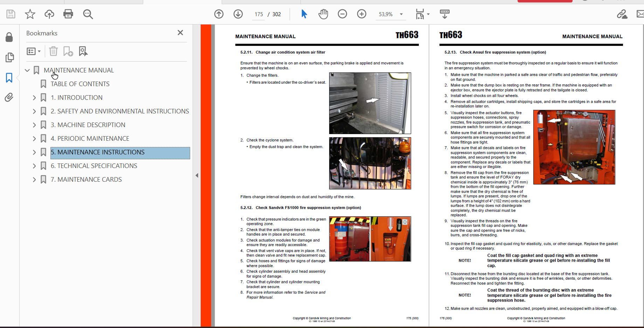Image resolution: width=644 pixels, height=328 pixels.
Task: Open the lock security panel
Action: point(9,37)
